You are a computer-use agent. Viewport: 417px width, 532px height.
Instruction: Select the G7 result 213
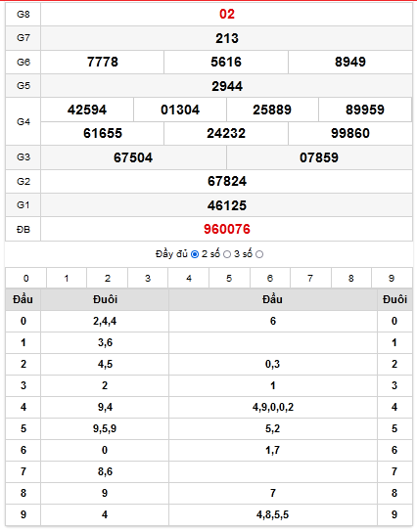click(227, 38)
